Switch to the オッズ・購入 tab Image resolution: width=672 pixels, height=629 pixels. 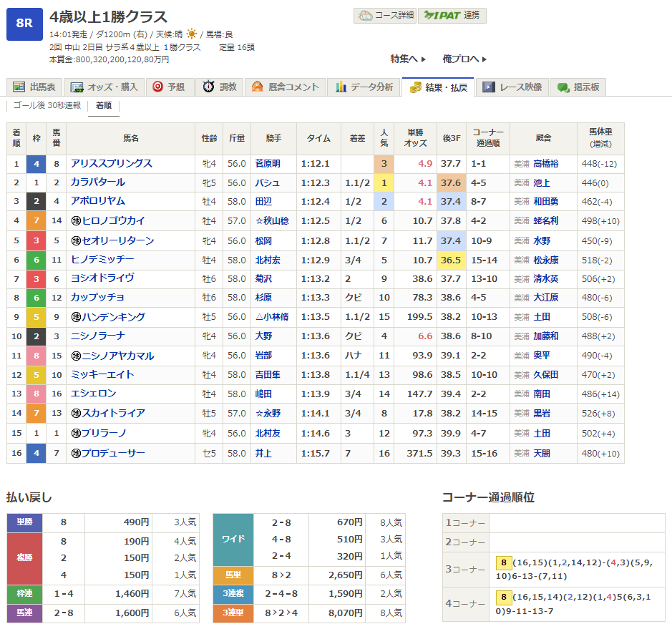point(104,87)
